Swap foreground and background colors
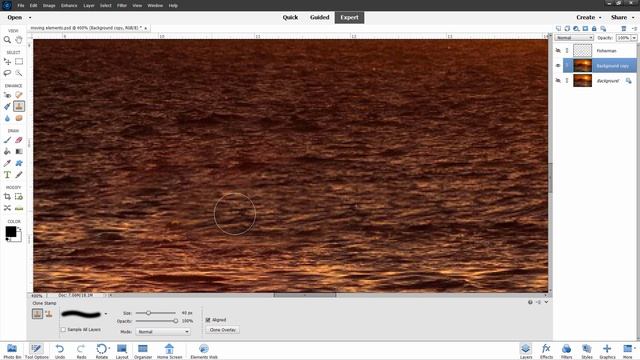Screen dimensions: 640x360 (19, 229)
